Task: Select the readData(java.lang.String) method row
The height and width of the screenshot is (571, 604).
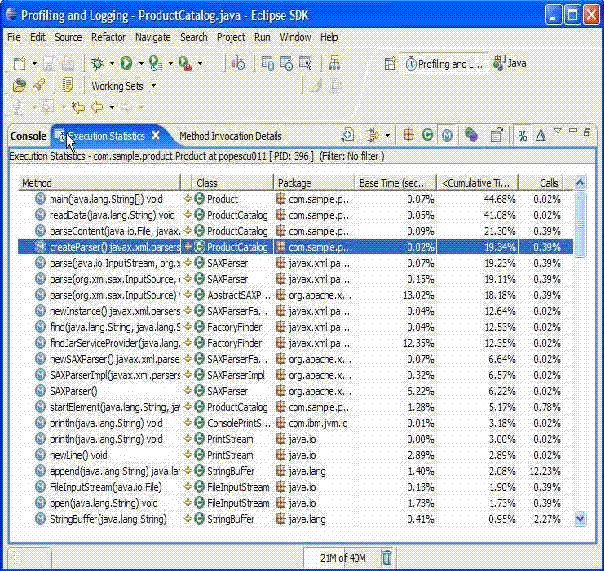Action: tap(111, 214)
